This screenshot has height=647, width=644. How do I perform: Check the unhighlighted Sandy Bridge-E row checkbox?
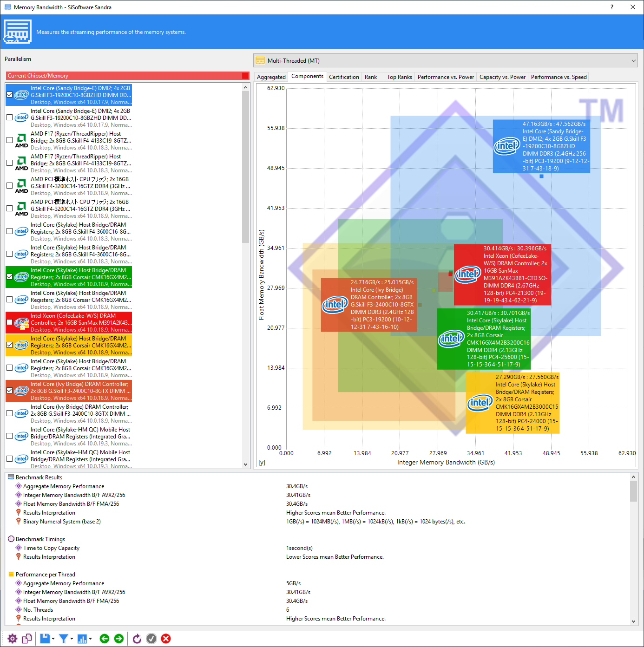point(9,118)
